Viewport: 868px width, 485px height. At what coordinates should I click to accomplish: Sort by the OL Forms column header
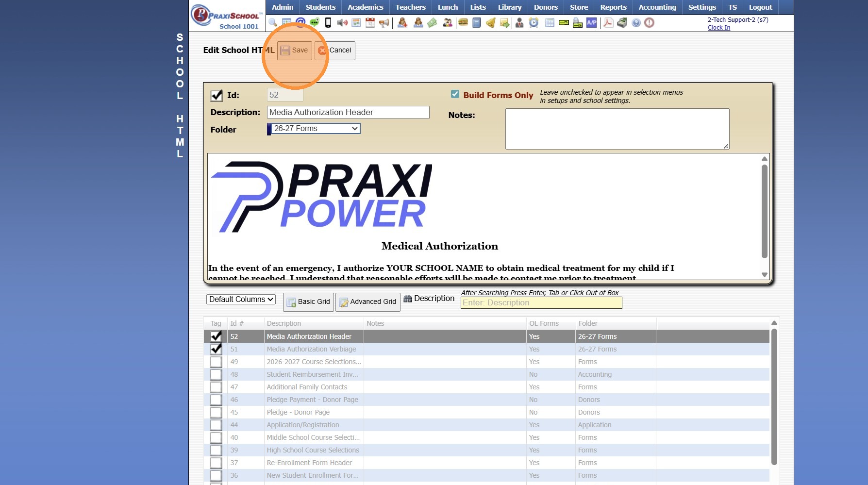[x=544, y=323]
